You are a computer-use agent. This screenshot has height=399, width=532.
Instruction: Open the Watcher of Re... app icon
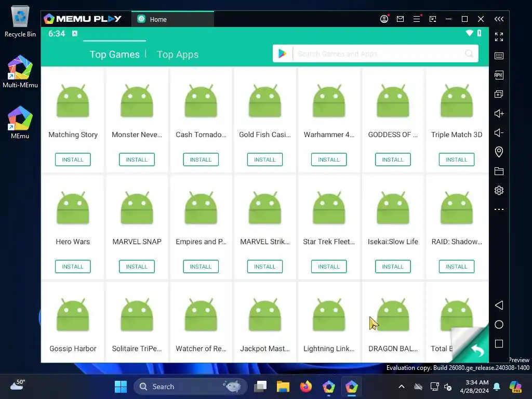point(201,315)
